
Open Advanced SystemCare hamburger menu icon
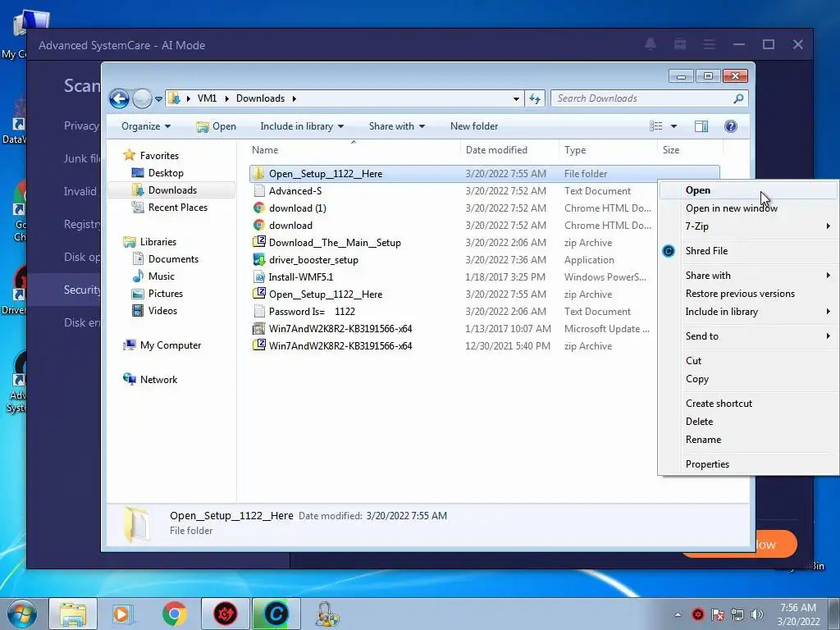710,44
